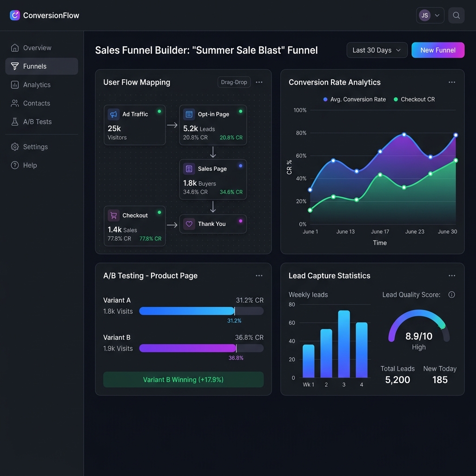Click Checkout CR point at June 17

click(x=380, y=175)
